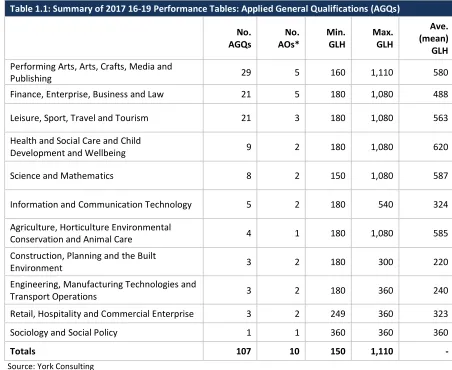Select average GLH value 587
The width and height of the screenshot is (452, 370).
pos(440,176)
